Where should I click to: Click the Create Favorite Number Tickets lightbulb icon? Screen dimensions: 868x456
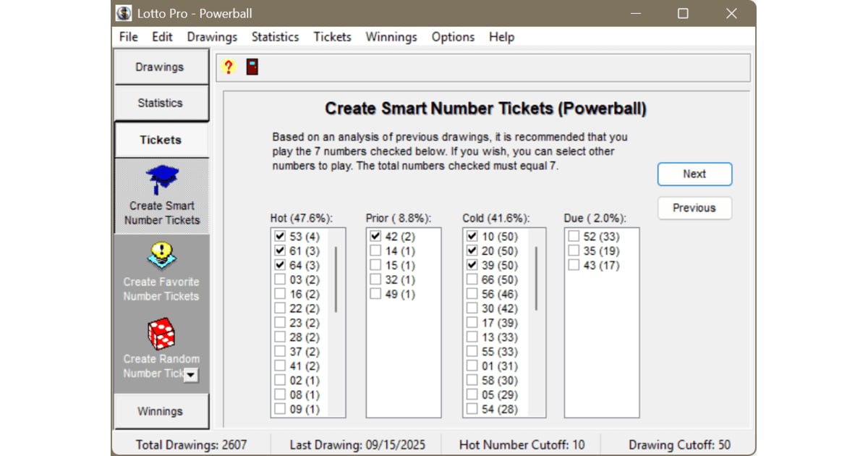coord(161,255)
